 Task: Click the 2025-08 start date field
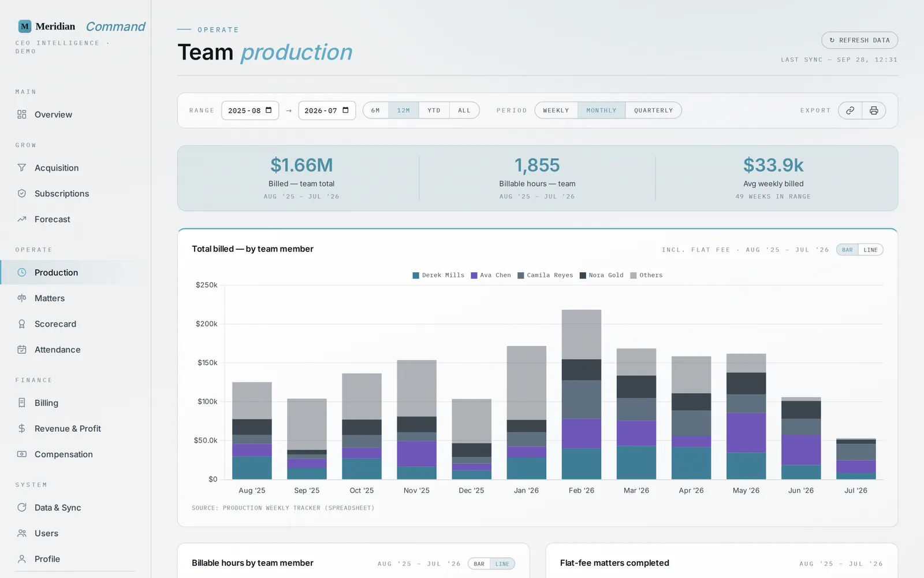pos(250,110)
